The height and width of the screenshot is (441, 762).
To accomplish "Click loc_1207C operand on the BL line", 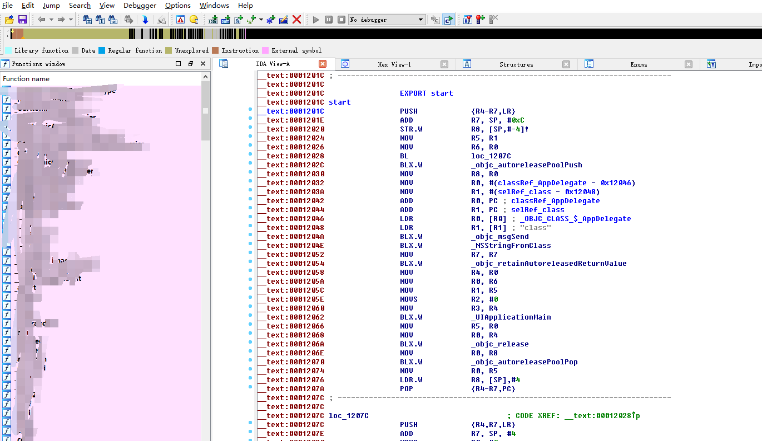I will tap(491, 156).
